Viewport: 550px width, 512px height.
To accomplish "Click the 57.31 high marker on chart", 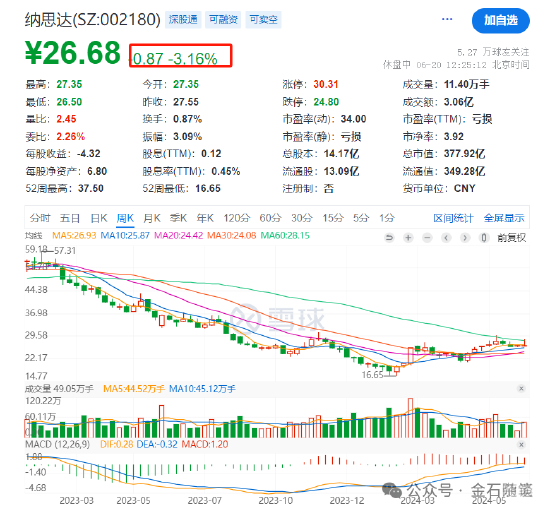I will pyautogui.click(x=65, y=250).
